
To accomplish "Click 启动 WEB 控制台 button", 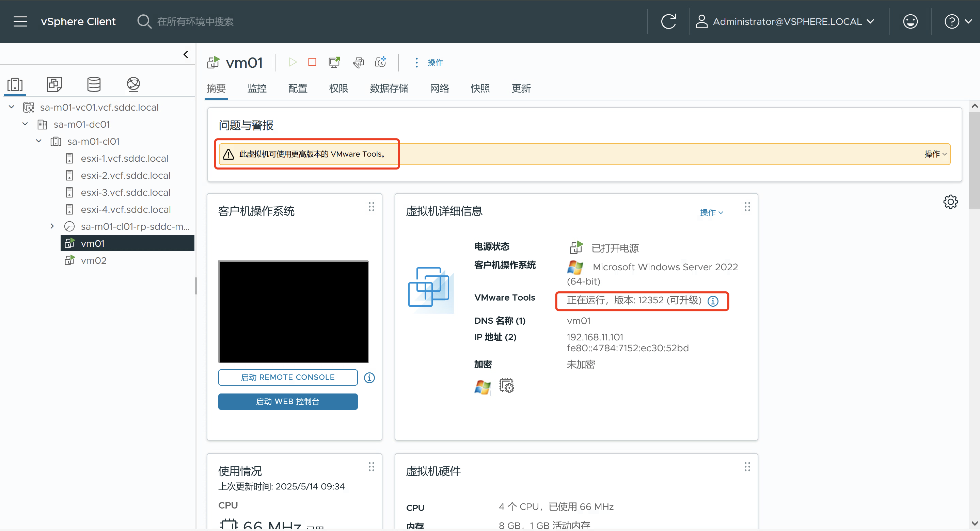I will click(288, 401).
